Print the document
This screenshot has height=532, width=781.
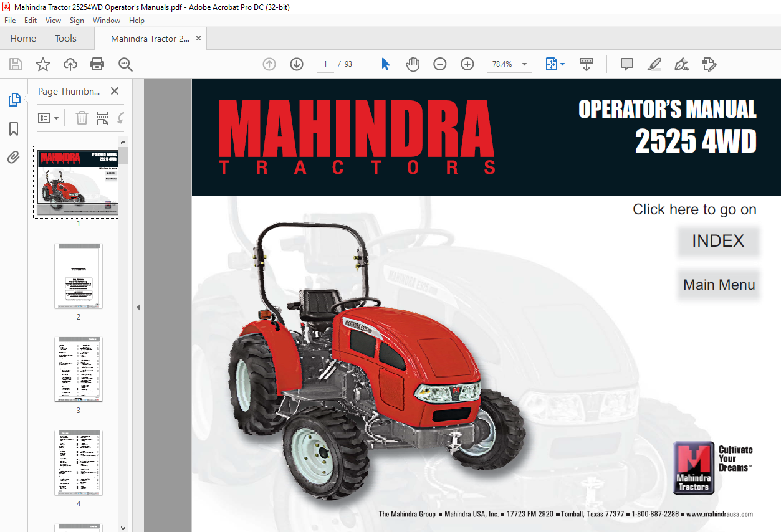97,64
